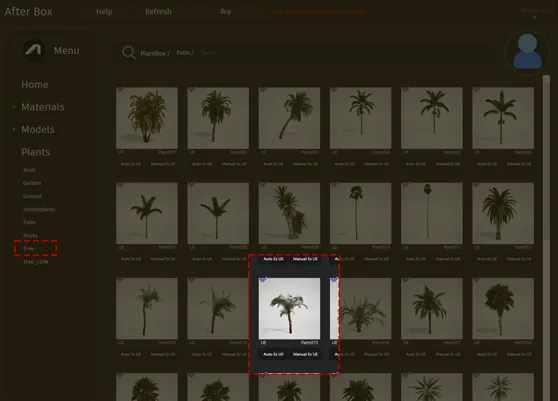Click the checkmark badge on Palm012 thumbnail
Screen dimensions: 558x401
pyautogui.click(x=477, y=184)
